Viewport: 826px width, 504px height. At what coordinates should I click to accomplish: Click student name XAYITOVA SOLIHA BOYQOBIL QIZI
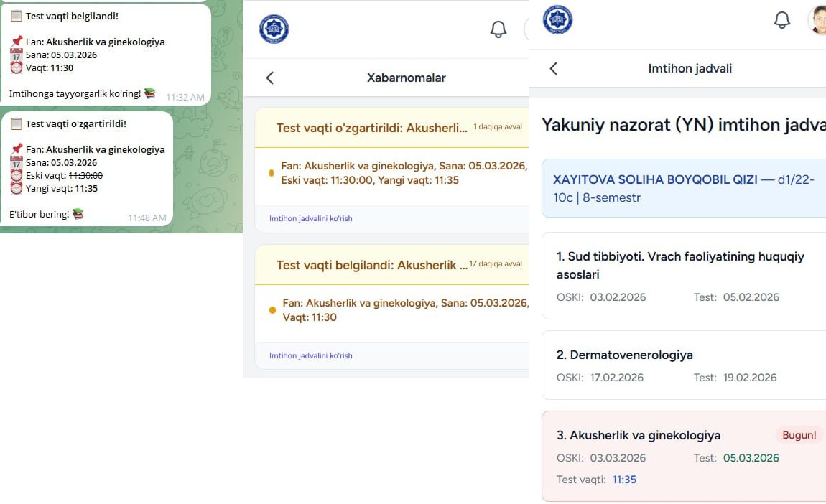point(655,179)
